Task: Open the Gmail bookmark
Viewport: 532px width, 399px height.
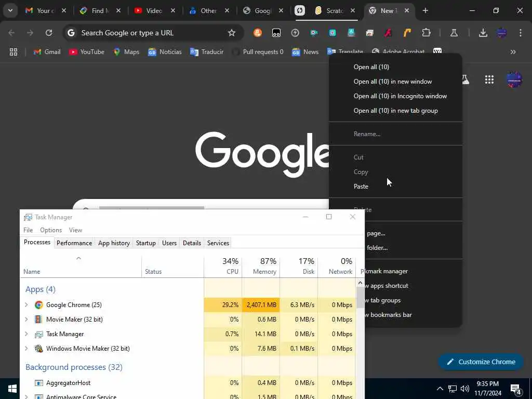Action: coord(47,52)
